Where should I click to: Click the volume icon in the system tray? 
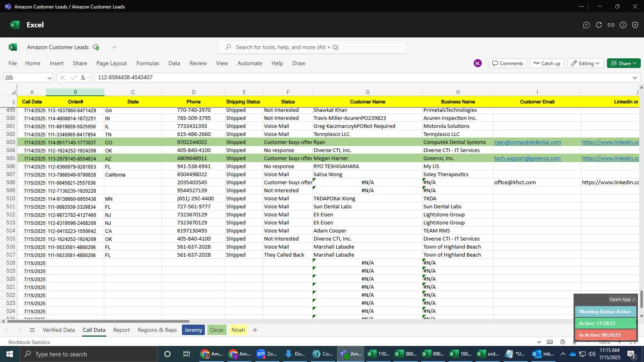pyautogui.click(x=592, y=354)
